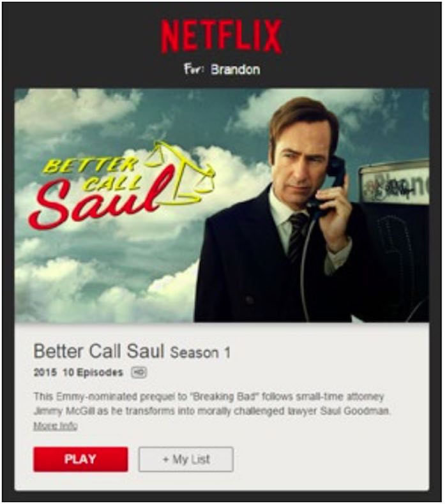This screenshot has width=447, height=504.
Task: Add the show to My List
Action: [x=186, y=459]
